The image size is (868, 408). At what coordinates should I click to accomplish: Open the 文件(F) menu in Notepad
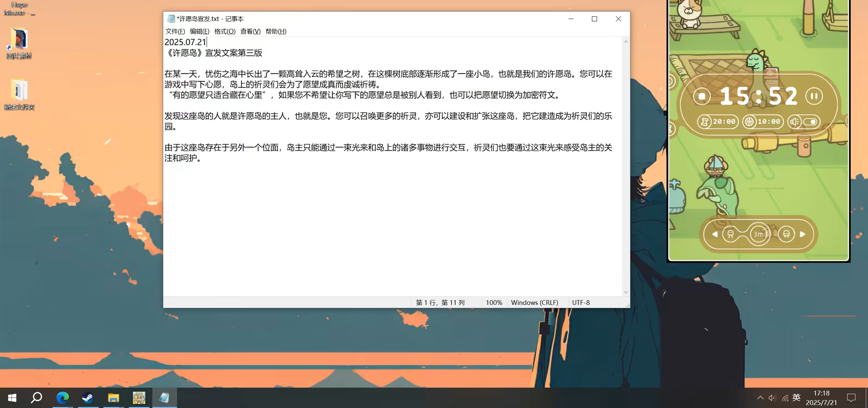tap(175, 31)
